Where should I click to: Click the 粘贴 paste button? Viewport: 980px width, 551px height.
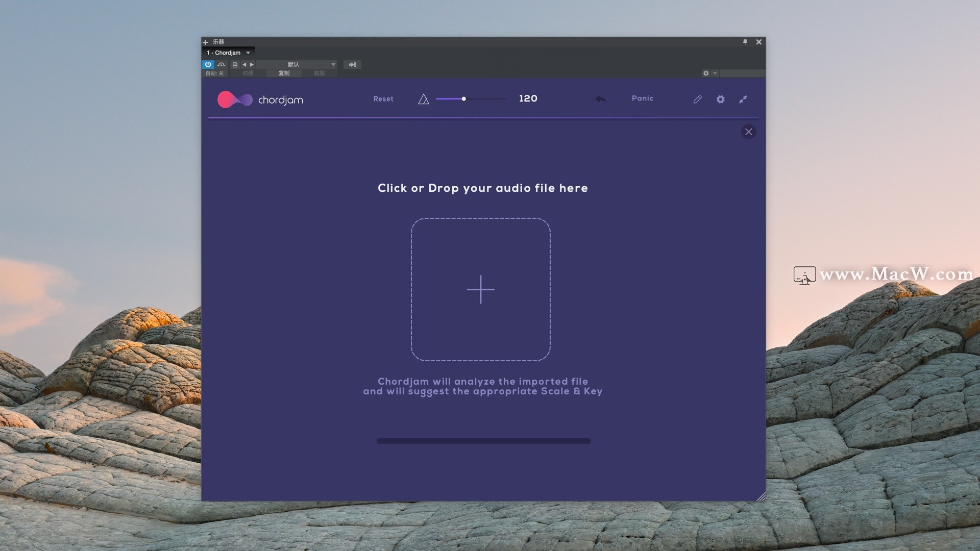click(320, 73)
